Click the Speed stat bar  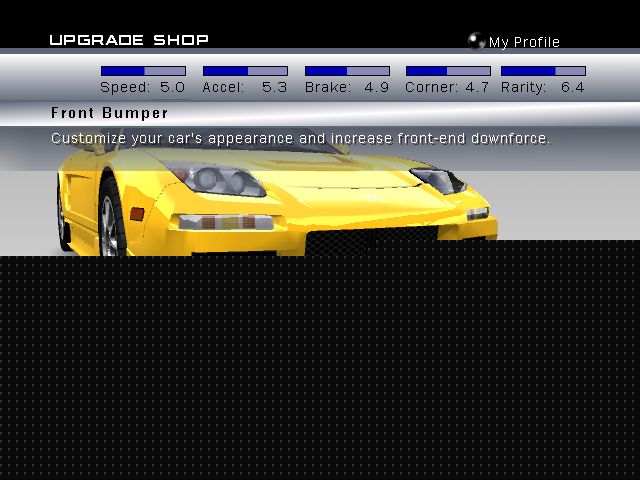pyautogui.click(x=143, y=71)
